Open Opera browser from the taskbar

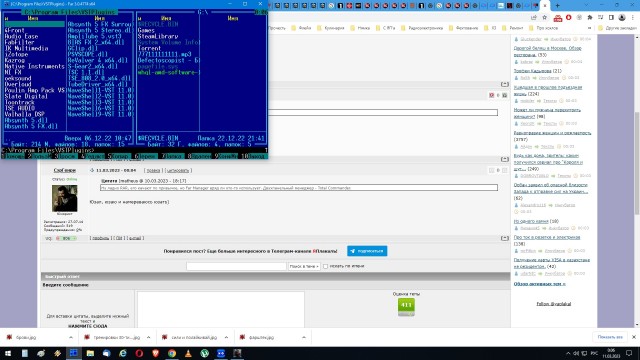point(139,353)
